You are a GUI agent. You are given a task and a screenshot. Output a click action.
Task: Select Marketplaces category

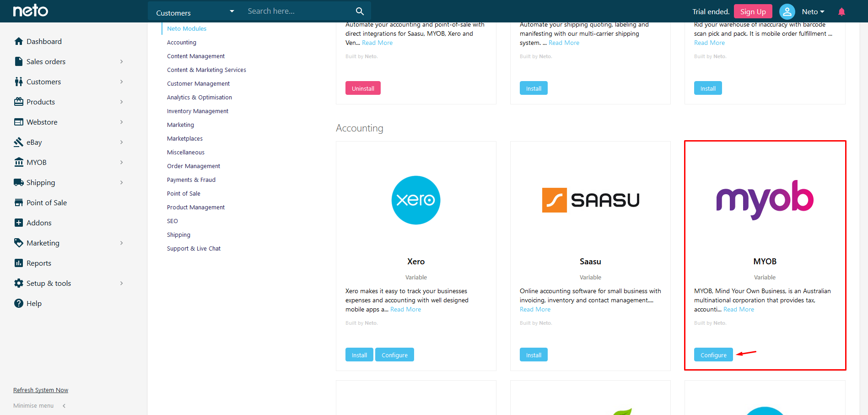tap(185, 138)
